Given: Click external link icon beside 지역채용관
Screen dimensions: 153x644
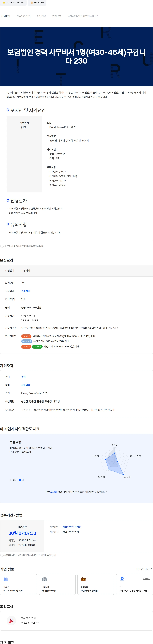Looking at the screenshot, I should pos(96,16).
